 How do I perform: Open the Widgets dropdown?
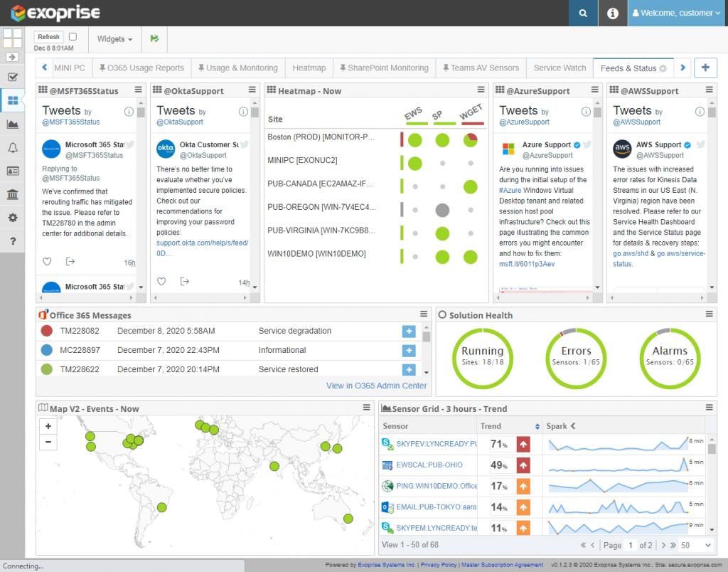[114, 39]
